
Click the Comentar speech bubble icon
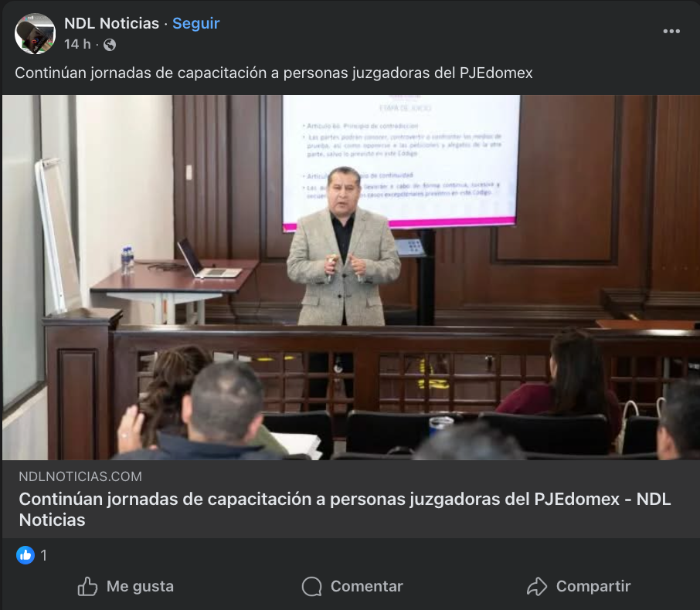tap(311, 586)
